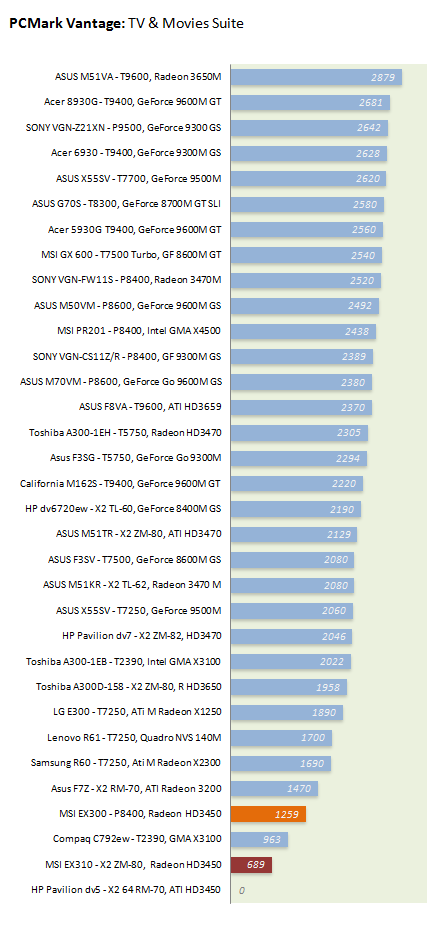Click the 2305 value
Screen dimensions: 442x937
[x=349, y=433]
